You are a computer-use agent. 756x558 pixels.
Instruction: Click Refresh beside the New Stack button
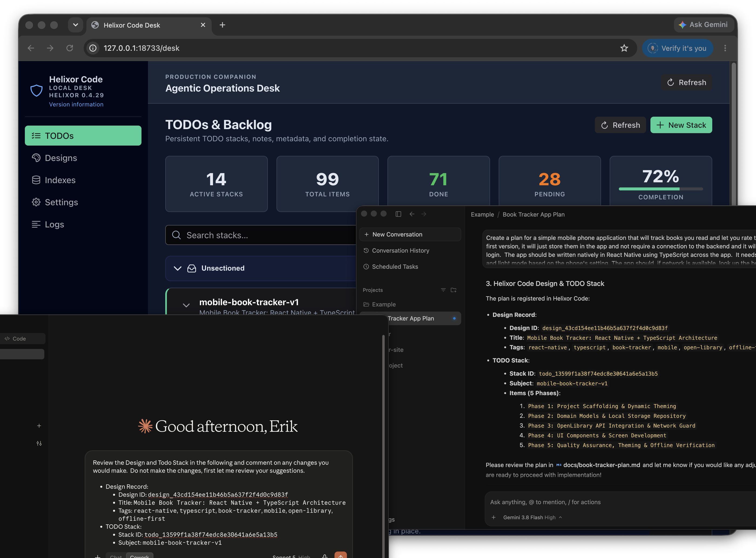point(620,125)
